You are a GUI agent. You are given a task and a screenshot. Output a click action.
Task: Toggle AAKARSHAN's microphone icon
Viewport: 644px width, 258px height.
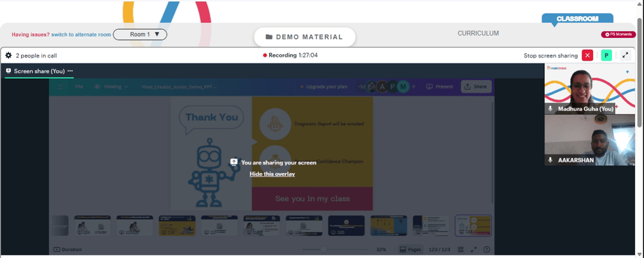click(551, 160)
